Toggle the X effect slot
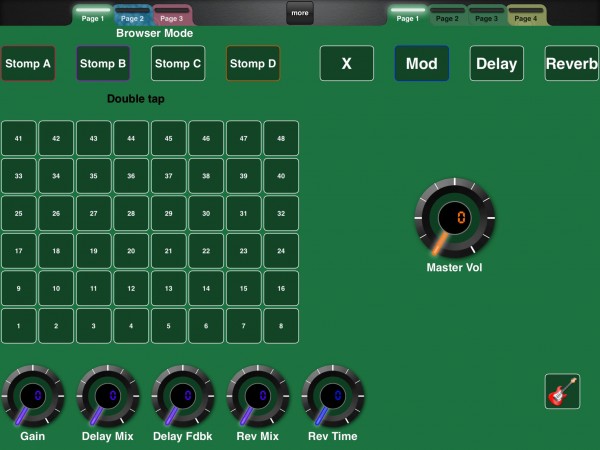The height and width of the screenshot is (450, 600). pyautogui.click(x=347, y=63)
